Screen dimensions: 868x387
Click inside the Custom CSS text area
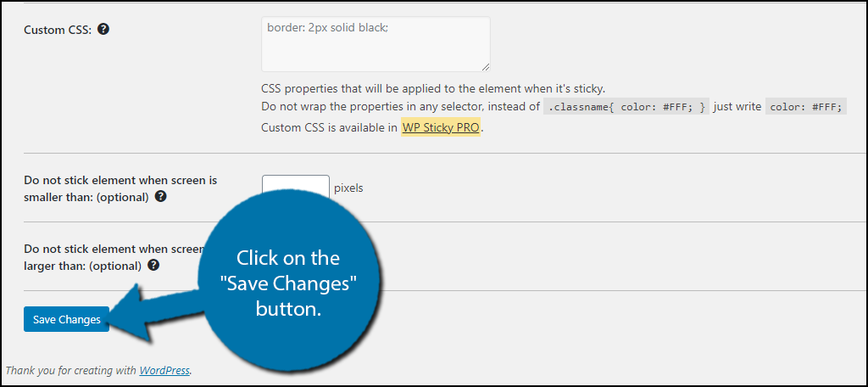376,44
